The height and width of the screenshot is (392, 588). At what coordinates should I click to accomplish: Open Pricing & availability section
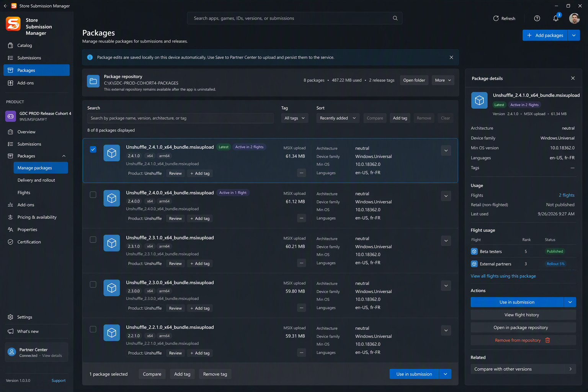[36, 217]
